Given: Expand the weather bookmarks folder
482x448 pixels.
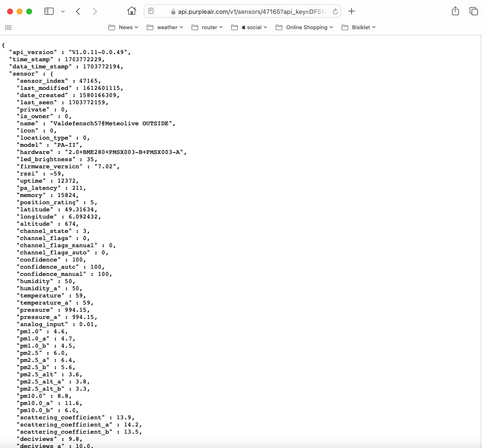Looking at the screenshot, I should pyautogui.click(x=165, y=27).
